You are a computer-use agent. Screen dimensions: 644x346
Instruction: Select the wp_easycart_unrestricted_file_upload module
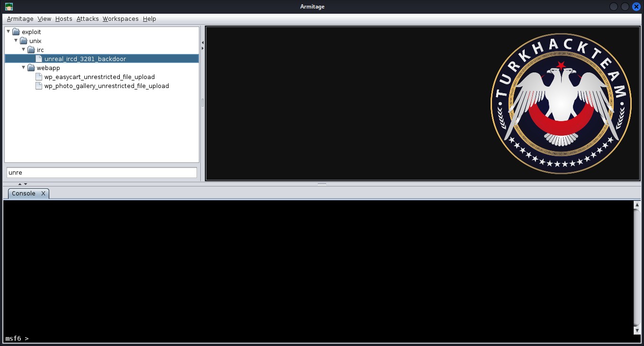click(x=99, y=77)
